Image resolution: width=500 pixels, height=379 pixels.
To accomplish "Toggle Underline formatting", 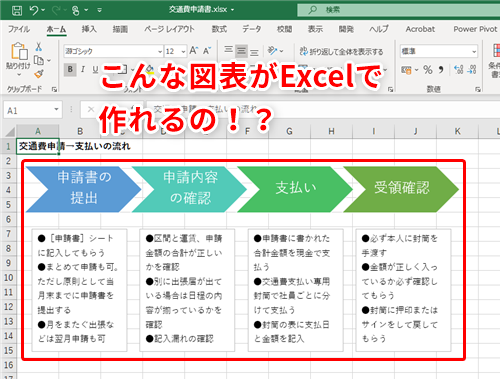I will (95, 69).
